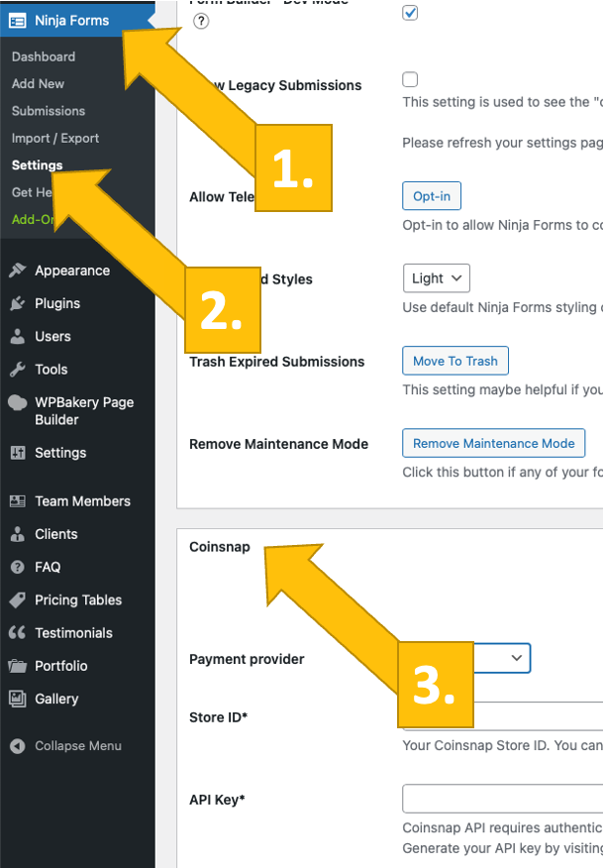Click the WPBakery Page Builder cloud icon
605x868 pixels.
pos(18,402)
